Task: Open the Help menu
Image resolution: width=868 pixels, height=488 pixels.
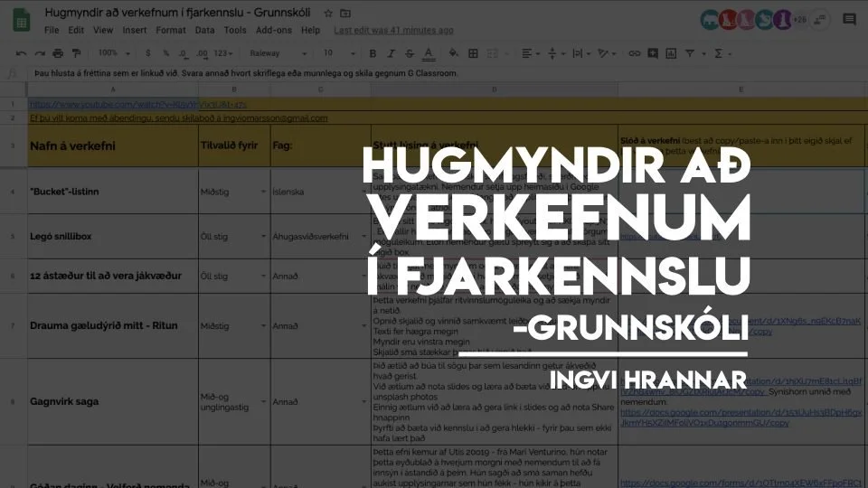Action: pyautogui.click(x=310, y=31)
